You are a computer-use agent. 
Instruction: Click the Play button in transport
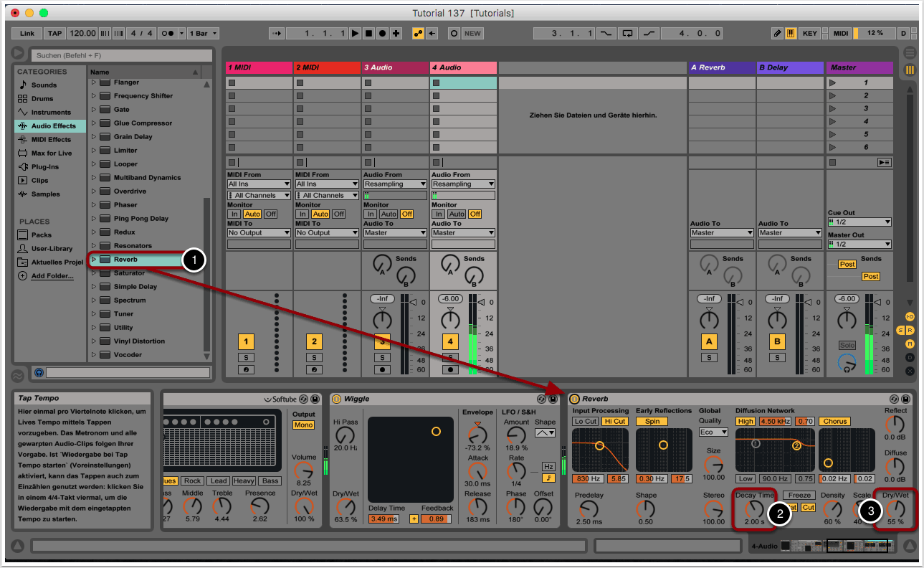coord(355,33)
